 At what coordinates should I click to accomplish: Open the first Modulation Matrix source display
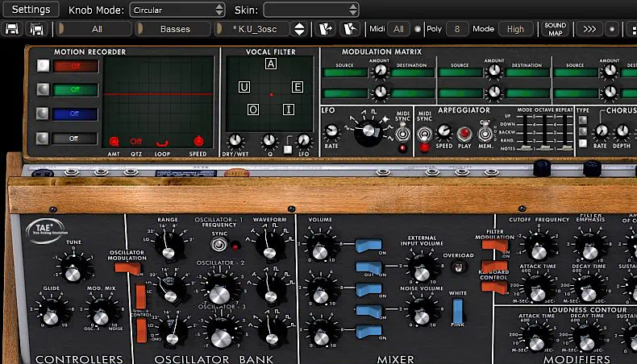(x=345, y=72)
